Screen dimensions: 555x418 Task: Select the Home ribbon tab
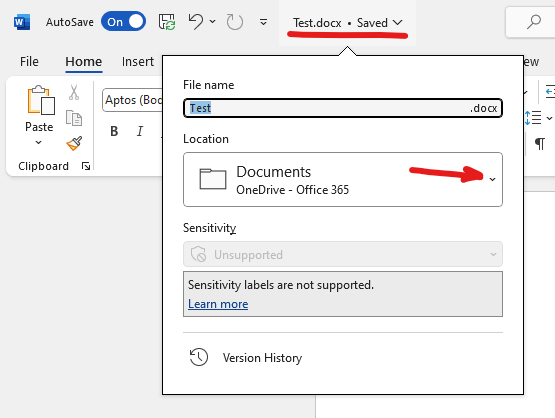84,62
